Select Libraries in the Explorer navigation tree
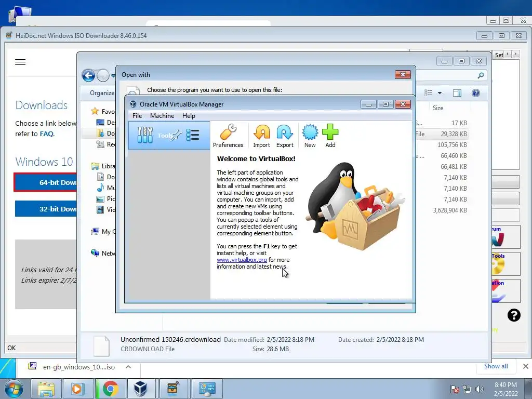This screenshot has width=532, height=399. click(x=103, y=166)
